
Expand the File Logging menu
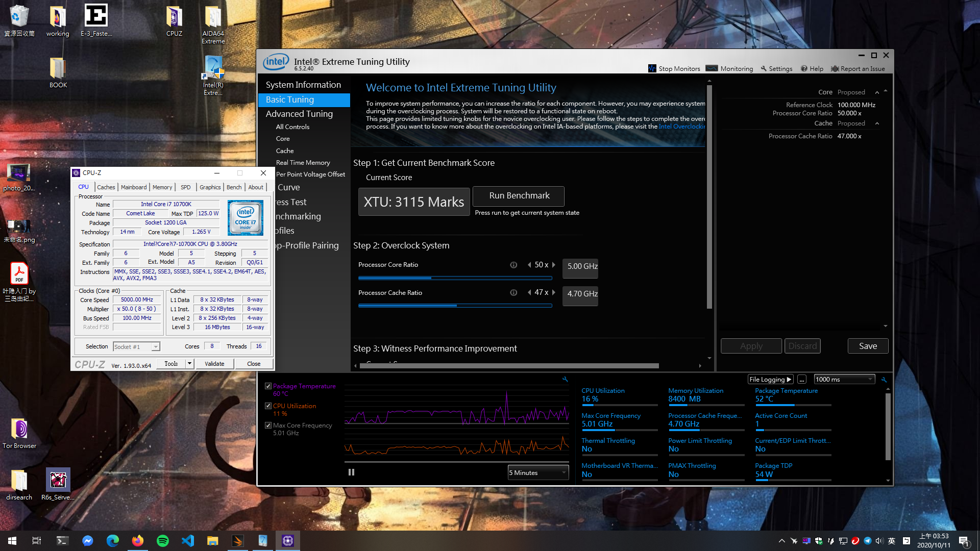click(770, 379)
